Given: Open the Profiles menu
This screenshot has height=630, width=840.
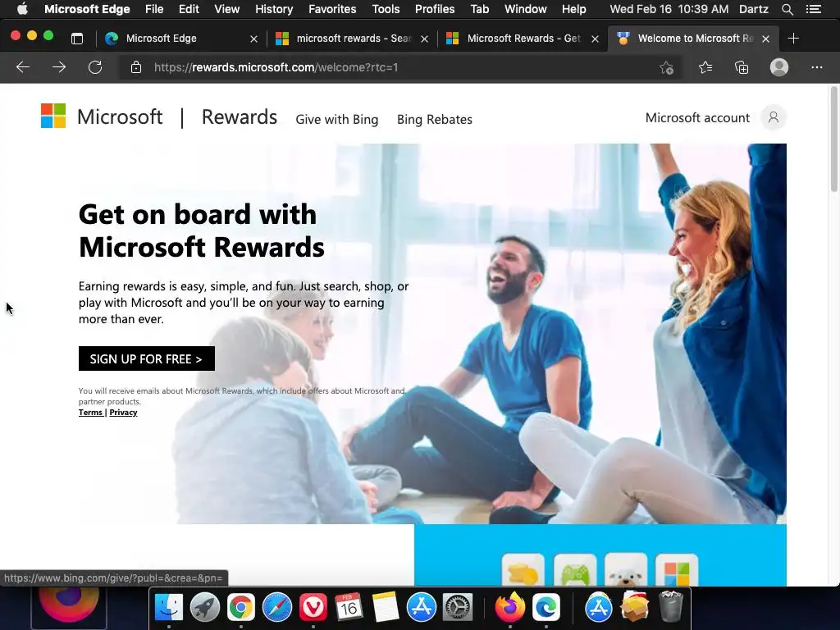Looking at the screenshot, I should coord(435,9).
